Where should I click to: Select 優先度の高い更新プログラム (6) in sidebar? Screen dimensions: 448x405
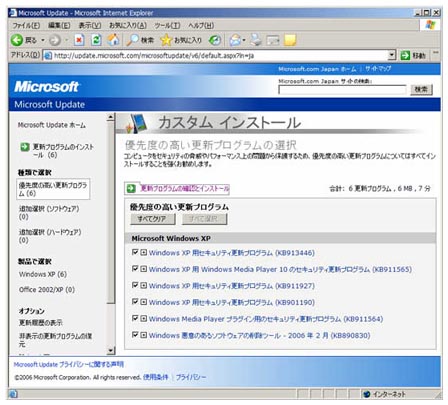click(53, 189)
